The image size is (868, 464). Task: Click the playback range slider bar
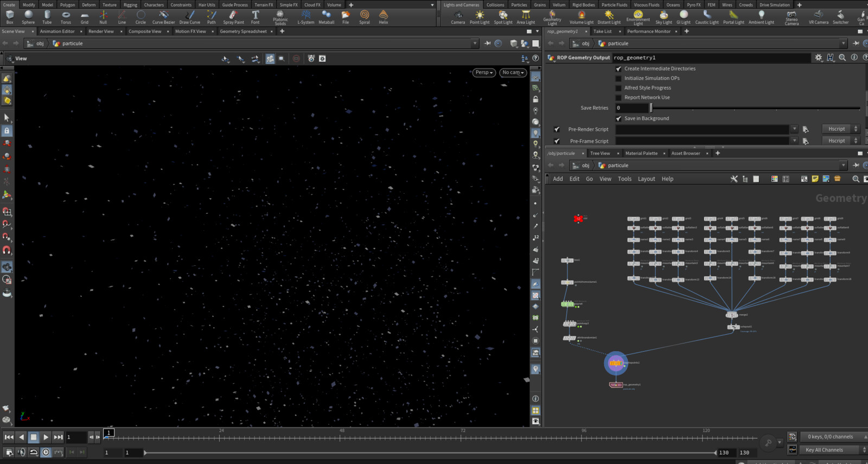tap(431, 453)
